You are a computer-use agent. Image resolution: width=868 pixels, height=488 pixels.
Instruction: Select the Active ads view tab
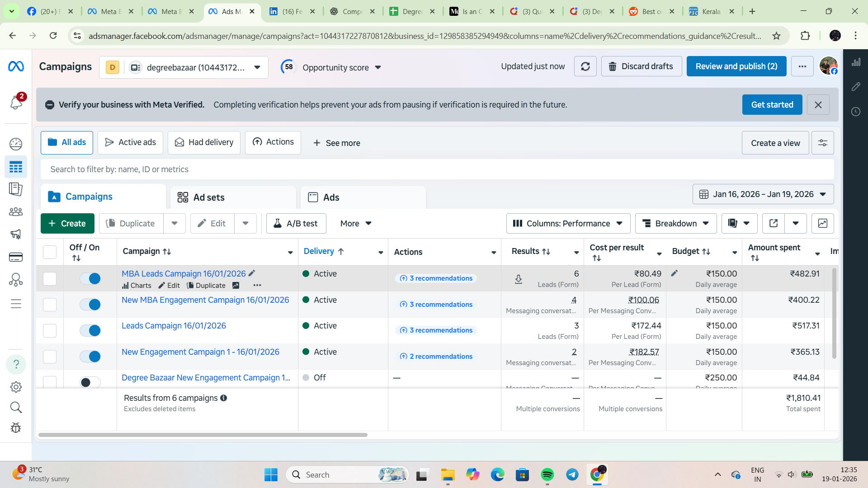pyautogui.click(x=130, y=142)
